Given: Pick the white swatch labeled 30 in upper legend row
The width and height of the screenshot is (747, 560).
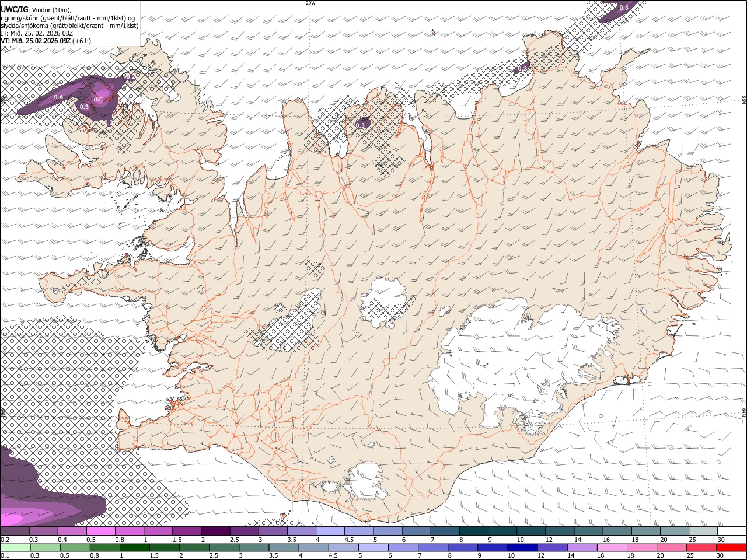Looking at the screenshot, I should 732,531.
